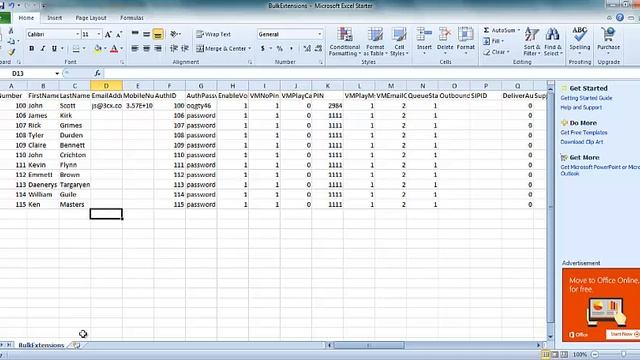
Task: Click Purchase upgrade button
Action: point(608,40)
